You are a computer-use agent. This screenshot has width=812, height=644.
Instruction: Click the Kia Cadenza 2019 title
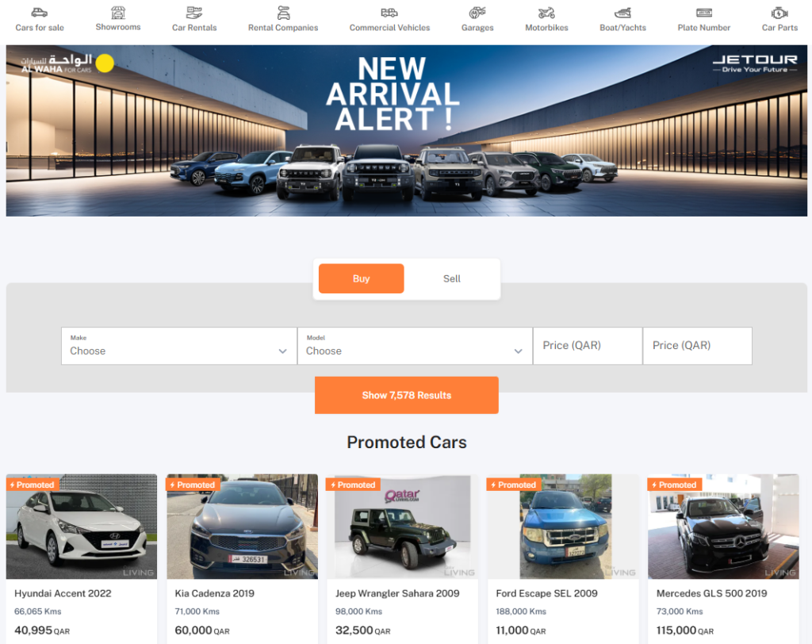point(214,593)
